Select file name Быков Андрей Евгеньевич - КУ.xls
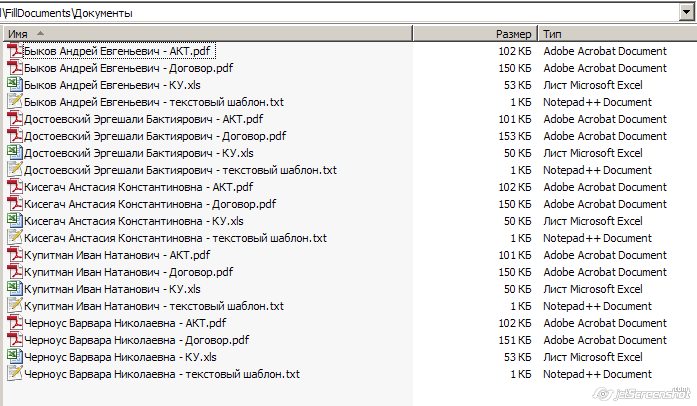The width and height of the screenshot is (697, 406). (112, 85)
